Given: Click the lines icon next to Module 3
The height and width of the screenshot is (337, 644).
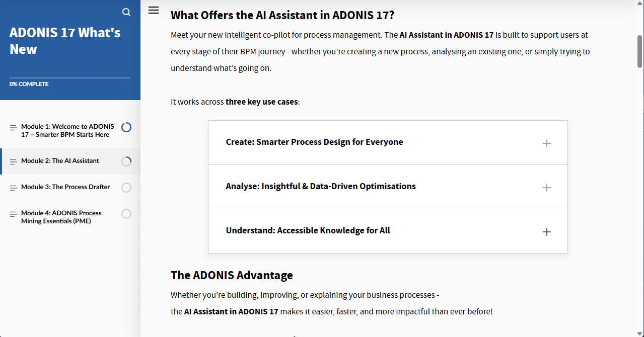Looking at the screenshot, I should pyautogui.click(x=12, y=187).
